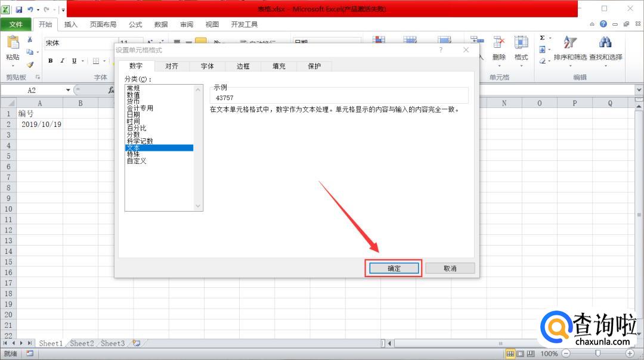The height and width of the screenshot is (360, 644).
Task: Click the blue Help question mark icon
Action: point(603,24)
